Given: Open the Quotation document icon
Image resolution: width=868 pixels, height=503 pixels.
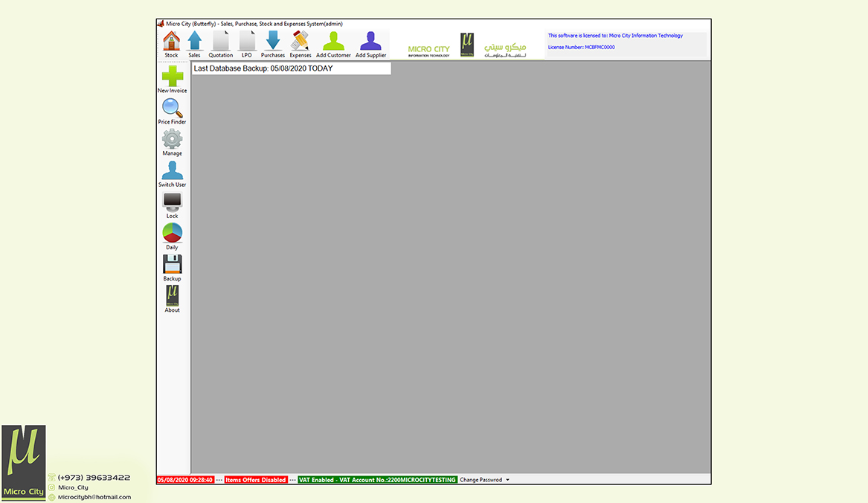Looking at the screenshot, I should coord(220,45).
